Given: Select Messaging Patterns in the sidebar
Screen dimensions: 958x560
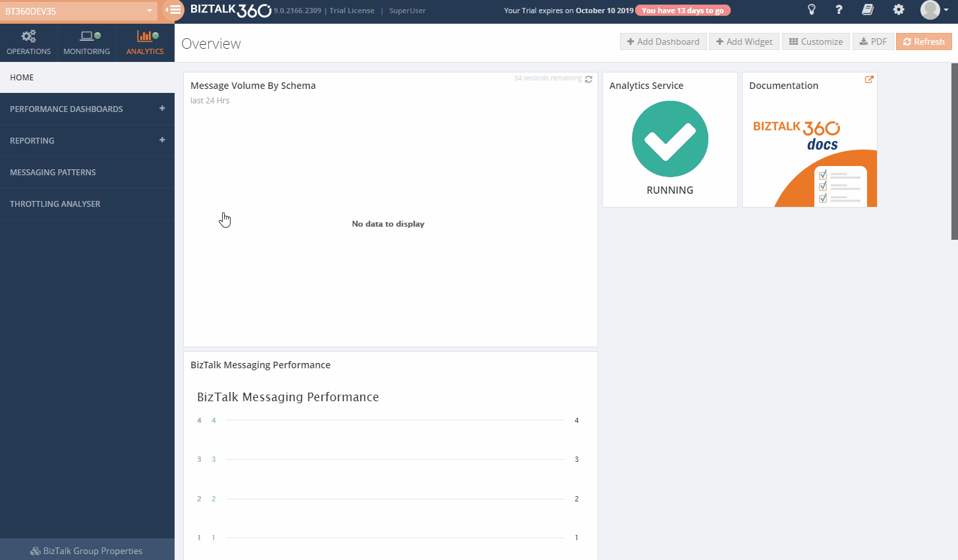Looking at the screenshot, I should click(x=53, y=173).
